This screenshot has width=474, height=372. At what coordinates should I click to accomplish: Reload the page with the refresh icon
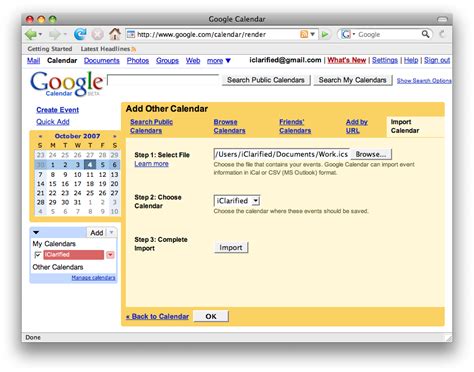[80, 34]
